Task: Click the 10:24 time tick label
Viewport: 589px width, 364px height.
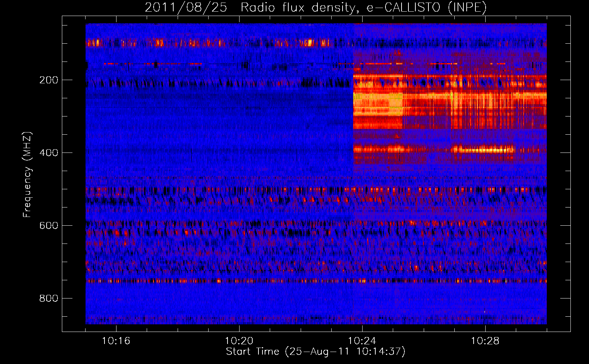Action: pos(362,341)
